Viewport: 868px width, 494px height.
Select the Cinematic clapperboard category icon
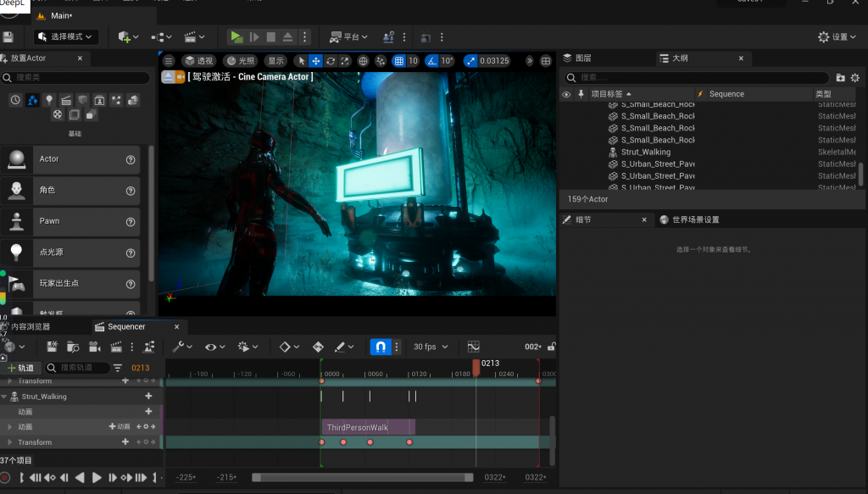tap(66, 100)
